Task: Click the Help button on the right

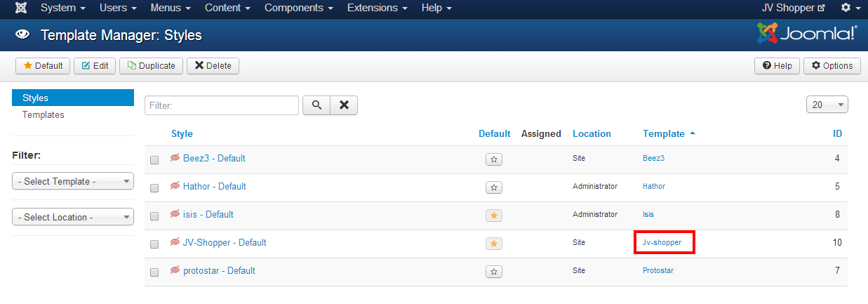Action: point(777,65)
